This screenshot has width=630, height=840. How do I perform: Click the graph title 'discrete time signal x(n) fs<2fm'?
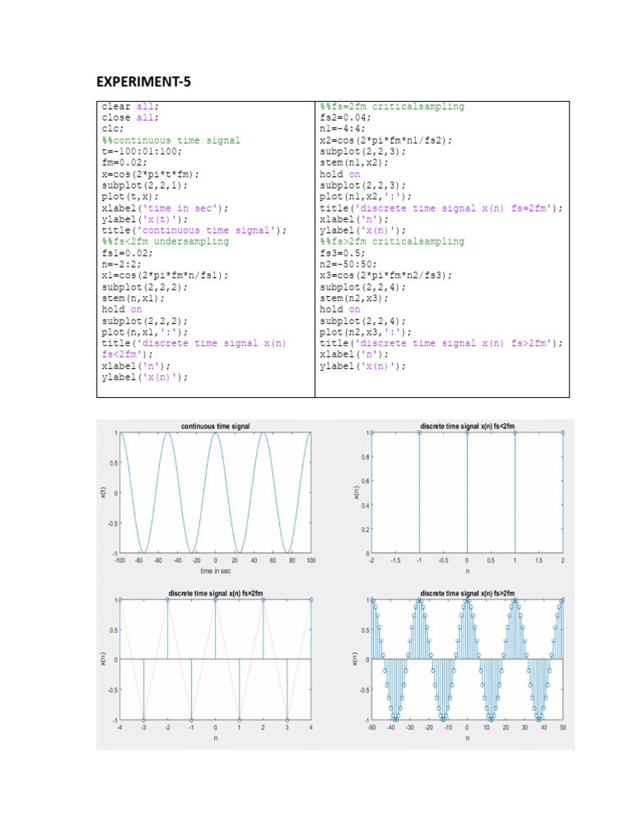click(467, 427)
